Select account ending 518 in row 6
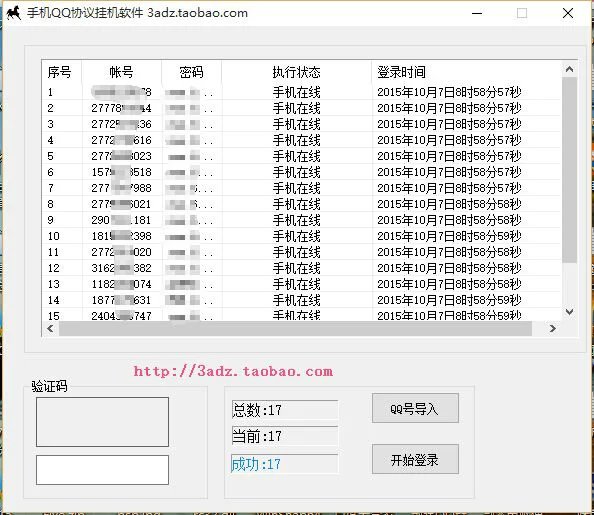594x515 pixels. pyautogui.click(x=121, y=172)
